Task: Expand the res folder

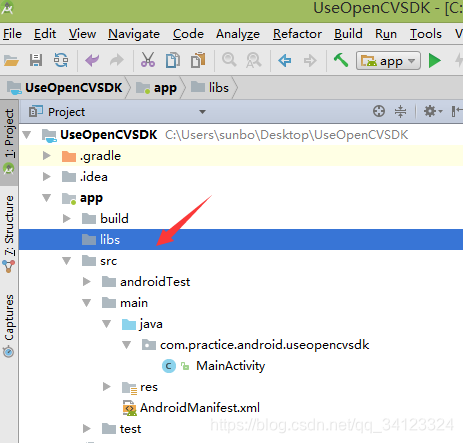Action: 107,387
